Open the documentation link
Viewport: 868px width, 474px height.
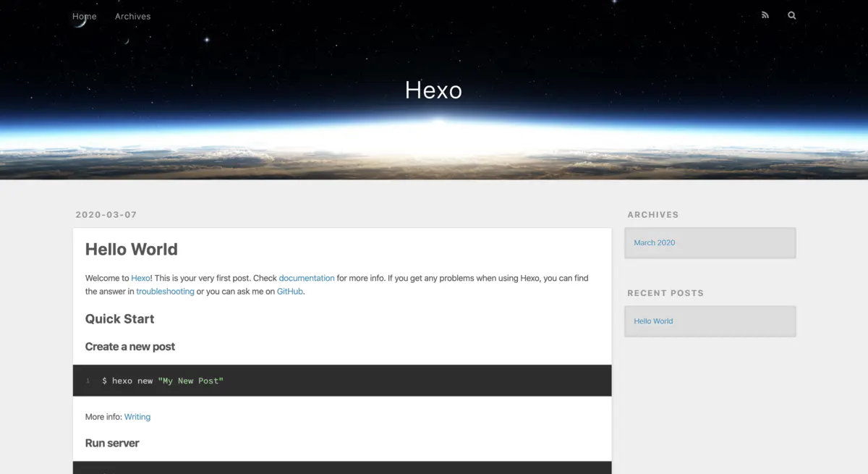307,278
